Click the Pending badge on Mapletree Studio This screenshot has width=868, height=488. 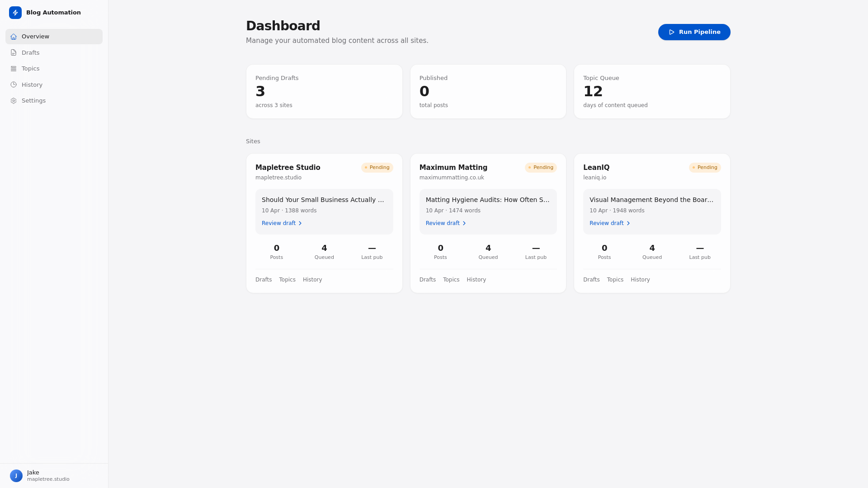pyautogui.click(x=377, y=168)
